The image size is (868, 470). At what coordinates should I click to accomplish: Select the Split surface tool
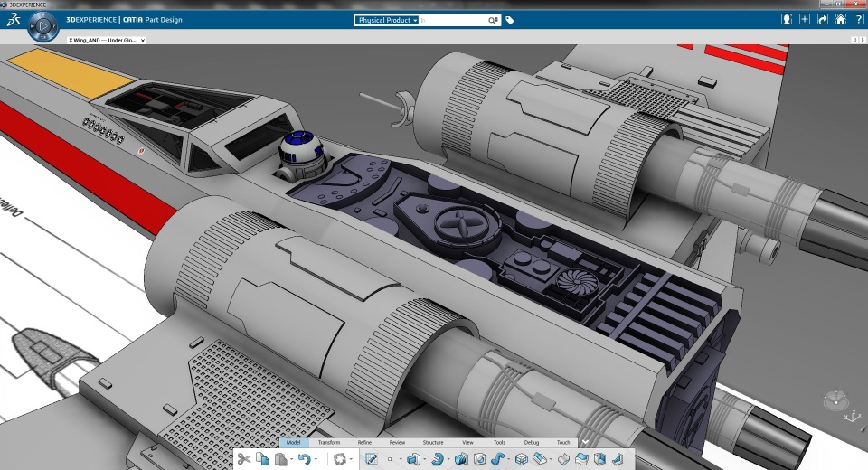pyautogui.click(x=563, y=459)
